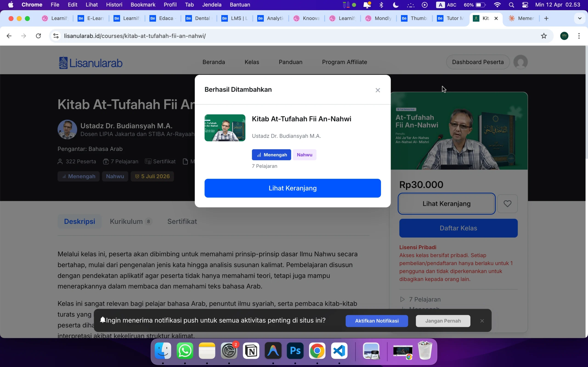Open site information icon in address bar

click(x=56, y=36)
